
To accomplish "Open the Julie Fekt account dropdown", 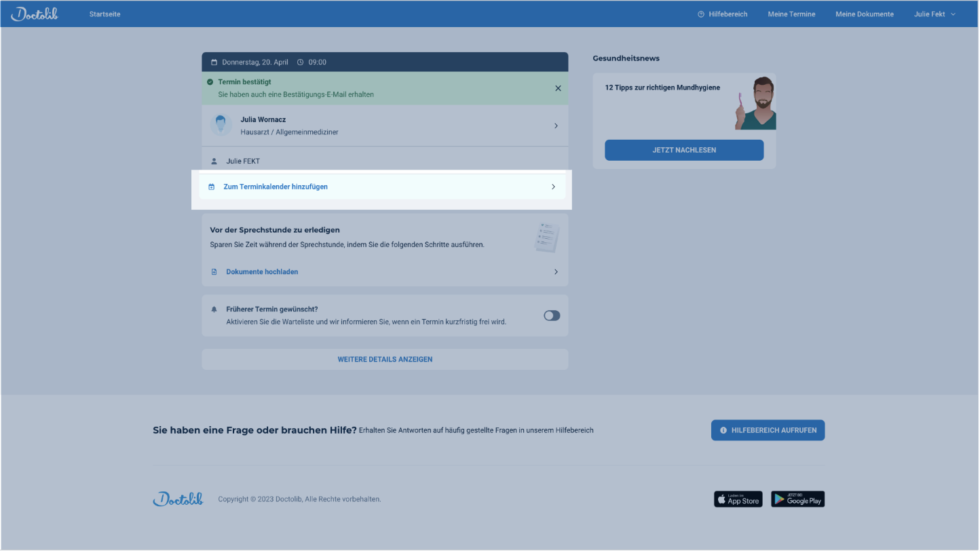I will (935, 14).
